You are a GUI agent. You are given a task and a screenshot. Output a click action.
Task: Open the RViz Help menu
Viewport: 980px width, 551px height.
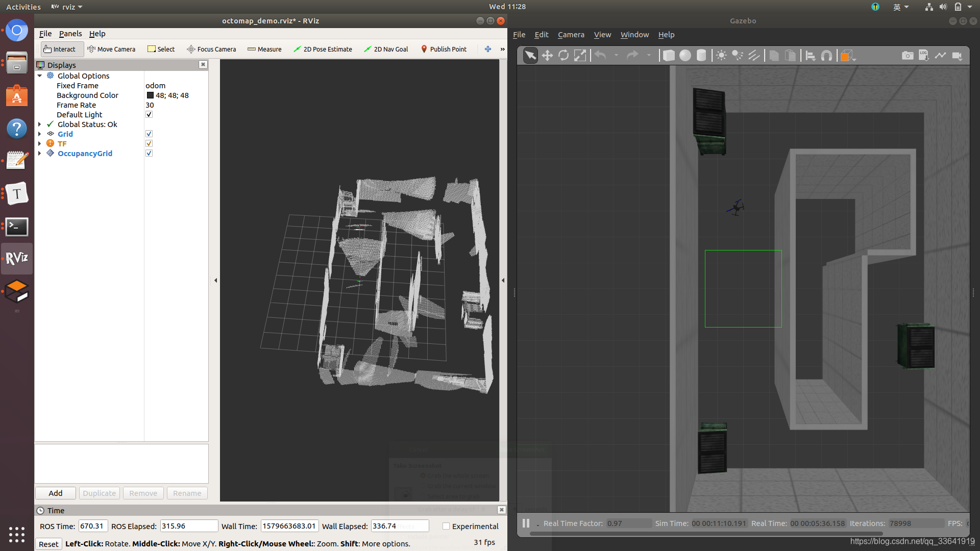pyautogui.click(x=97, y=34)
